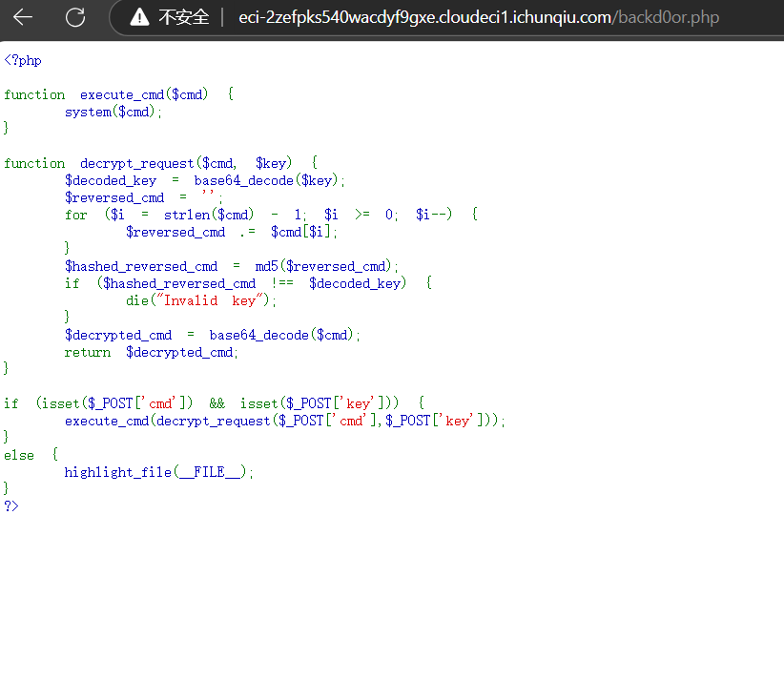Go back with the browser back arrow

pos(23,17)
